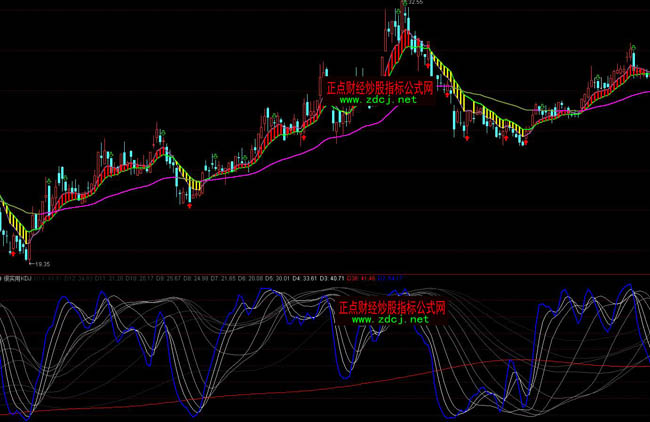The width and height of the screenshot is (650, 422).
Task: Click the red down-arrow marker in the middle-left dip
Action: coord(189,206)
